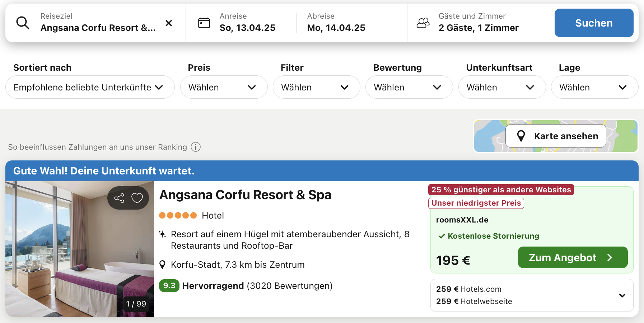Click the guests and rooms people icon
The width and height of the screenshot is (644, 323).
423,23
